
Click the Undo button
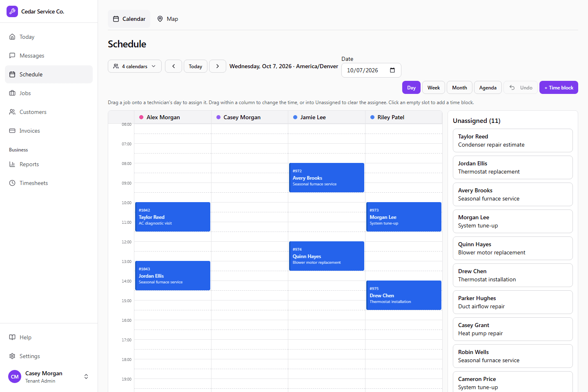click(521, 87)
